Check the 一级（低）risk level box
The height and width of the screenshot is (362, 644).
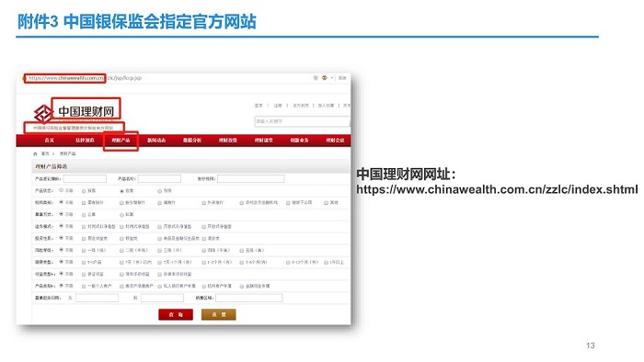[x=84, y=251]
